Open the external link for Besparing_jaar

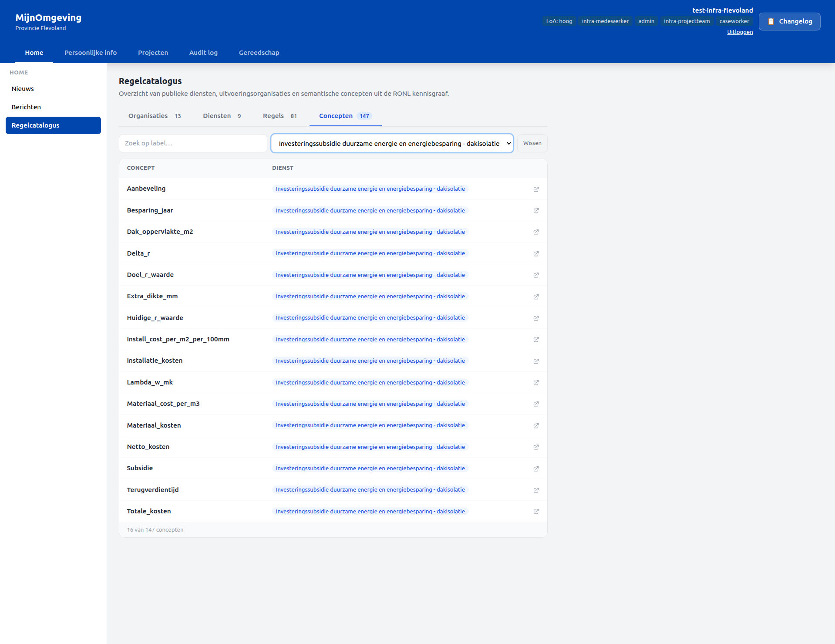[536, 210]
